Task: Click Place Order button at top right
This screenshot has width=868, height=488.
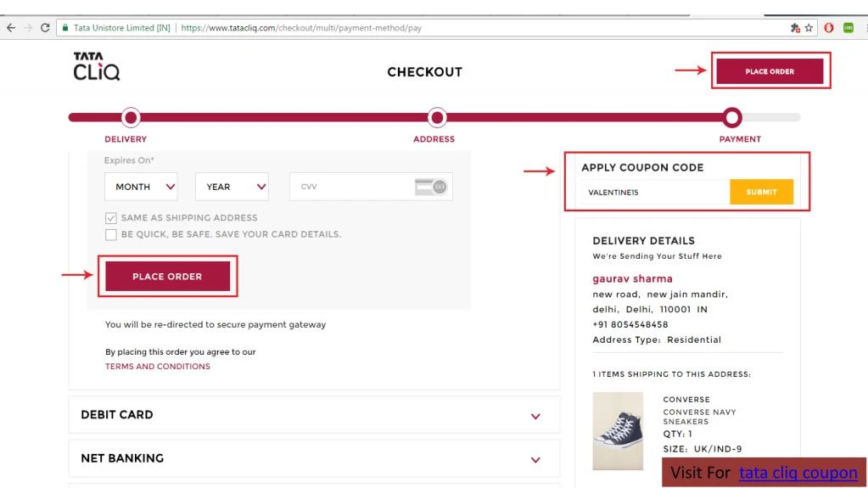Action: [770, 71]
